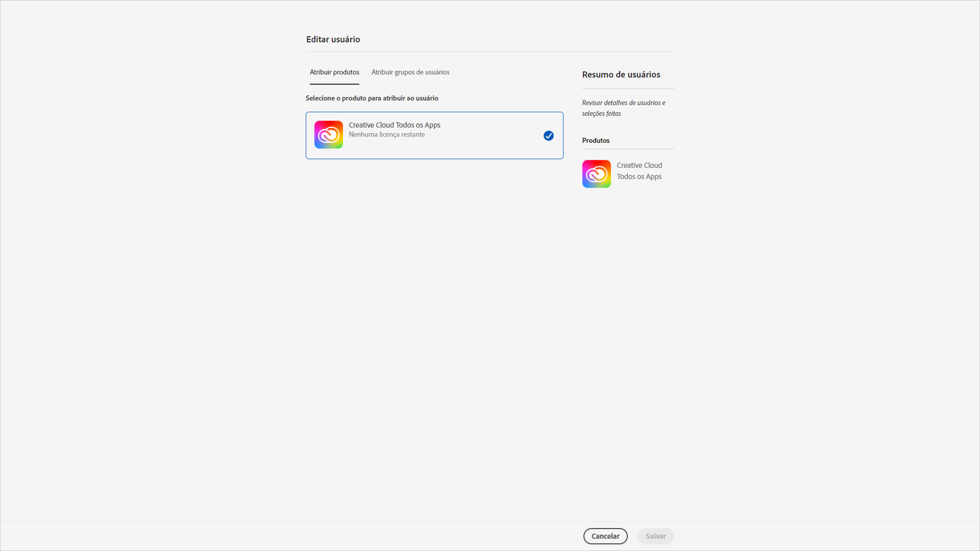Click the Selecione o produto para atribuir text
Image resolution: width=980 pixels, height=551 pixels.
(x=372, y=98)
